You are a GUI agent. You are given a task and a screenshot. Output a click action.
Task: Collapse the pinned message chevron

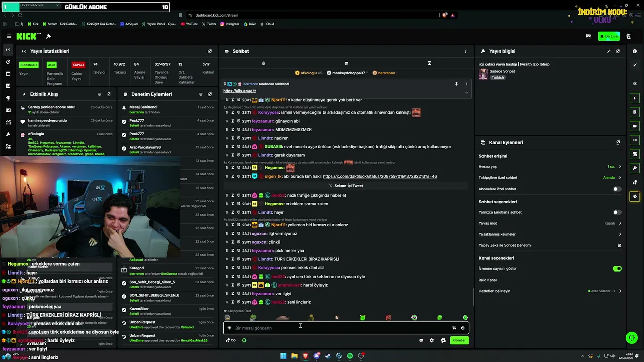(x=466, y=92)
